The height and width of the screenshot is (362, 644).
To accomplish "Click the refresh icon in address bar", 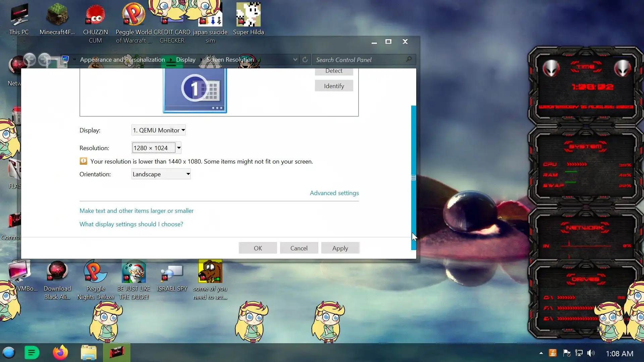I will pyautogui.click(x=305, y=60).
